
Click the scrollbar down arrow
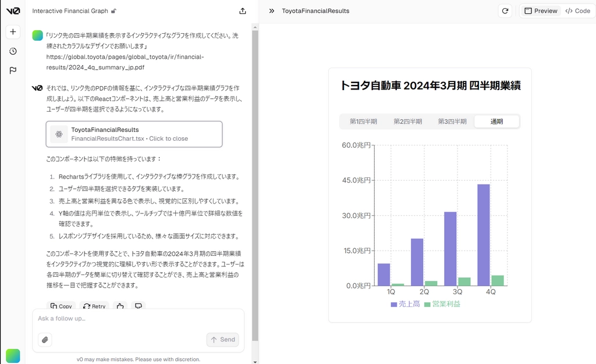pyautogui.click(x=255, y=361)
